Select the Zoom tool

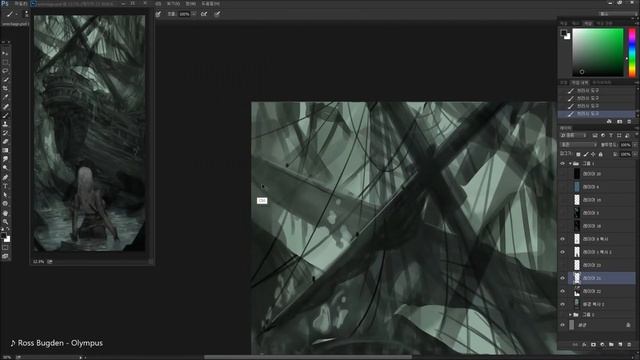pyautogui.click(x=5, y=222)
